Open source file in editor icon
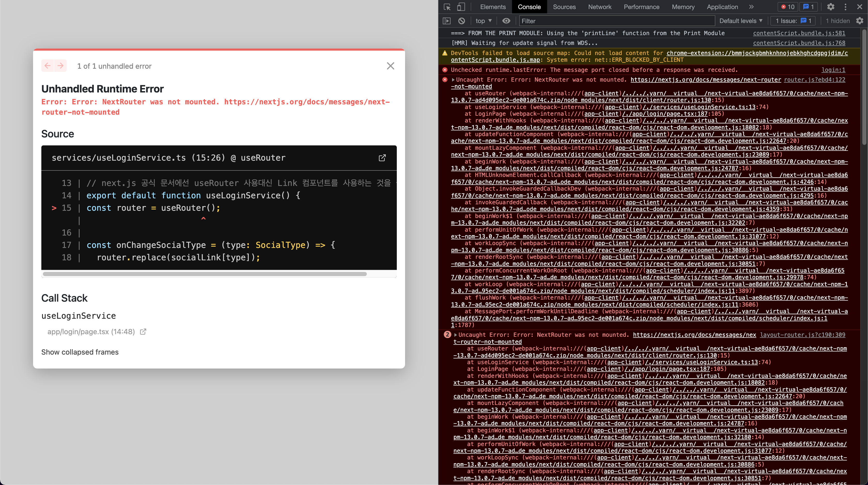The height and width of the screenshot is (485, 868). click(382, 158)
